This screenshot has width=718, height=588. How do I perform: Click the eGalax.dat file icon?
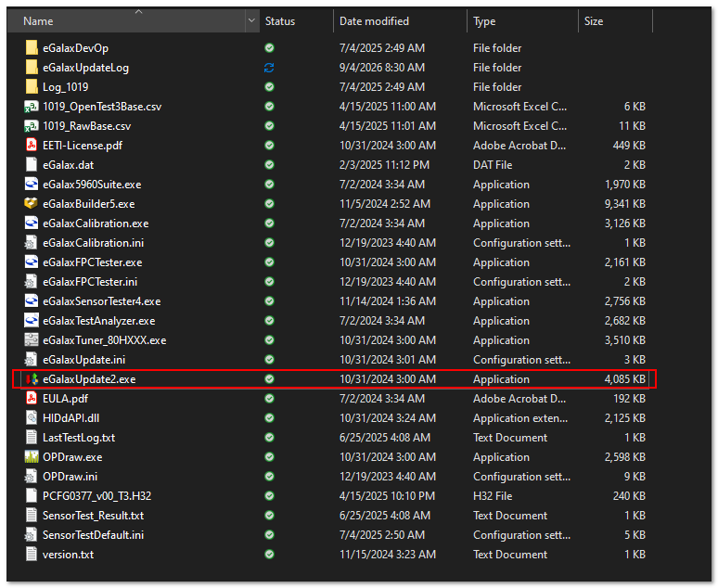point(32,165)
